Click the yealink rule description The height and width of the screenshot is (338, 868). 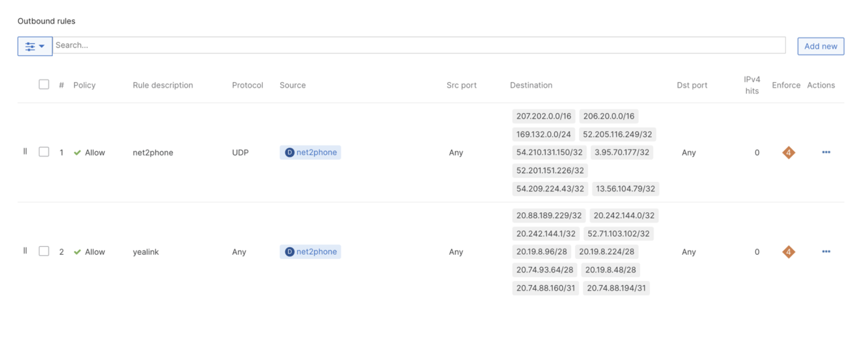(x=146, y=252)
